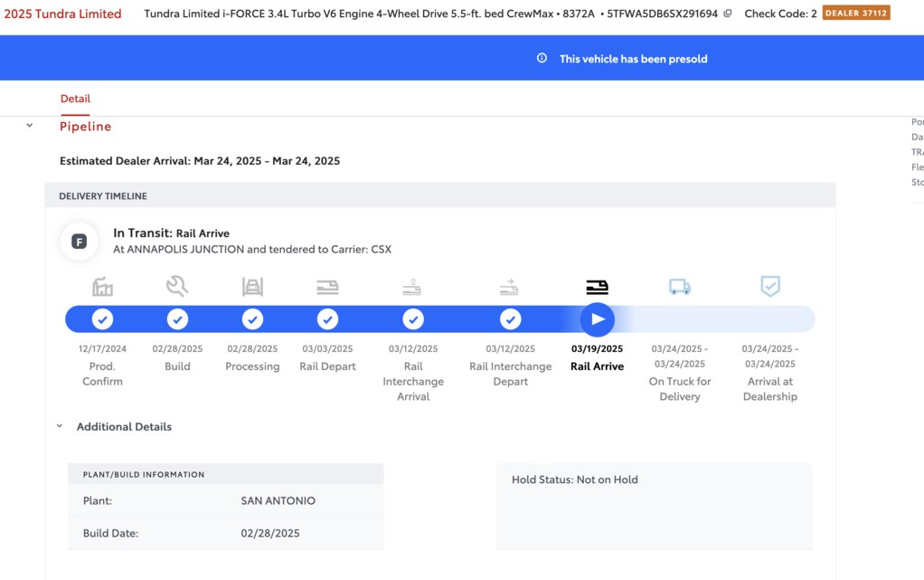The image size is (924, 580).
Task: Click the black Rail Arrive train icon
Action: pyautogui.click(x=597, y=288)
